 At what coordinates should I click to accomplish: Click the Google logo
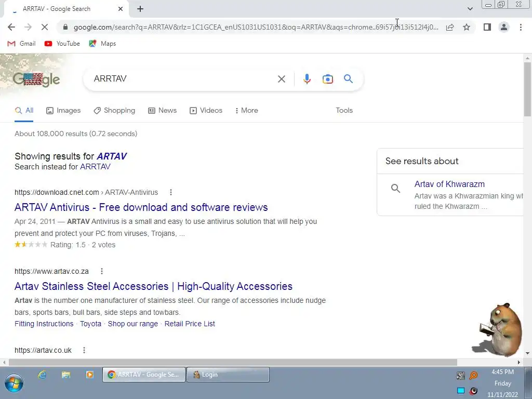[x=36, y=79]
